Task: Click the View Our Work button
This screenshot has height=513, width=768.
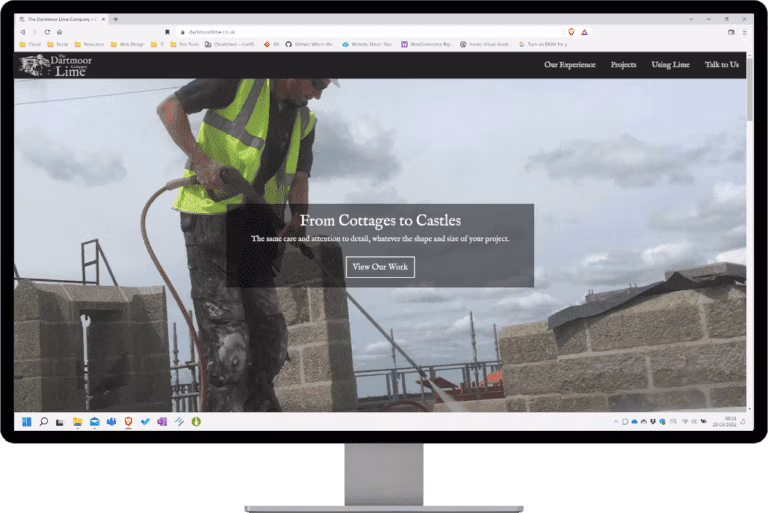Action: (x=380, y=267)
